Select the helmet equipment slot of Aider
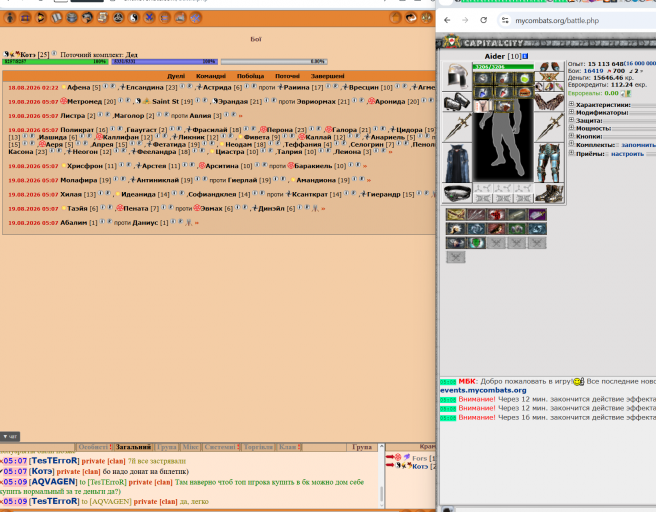Viewport: 656px width, 512px height. pyautogui.click(x=457, y=75)
